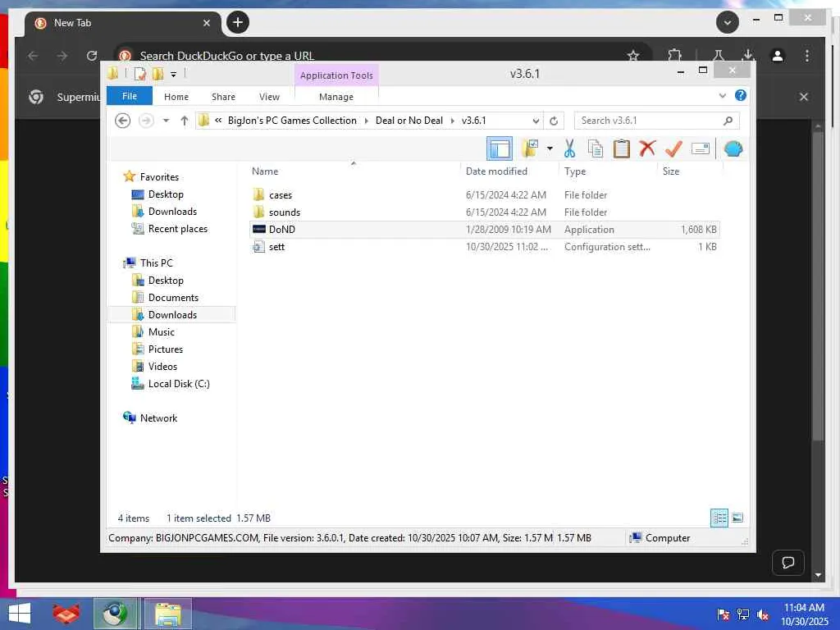
Task: Open recent locations dropdown arrow
Action: point(166,121)
